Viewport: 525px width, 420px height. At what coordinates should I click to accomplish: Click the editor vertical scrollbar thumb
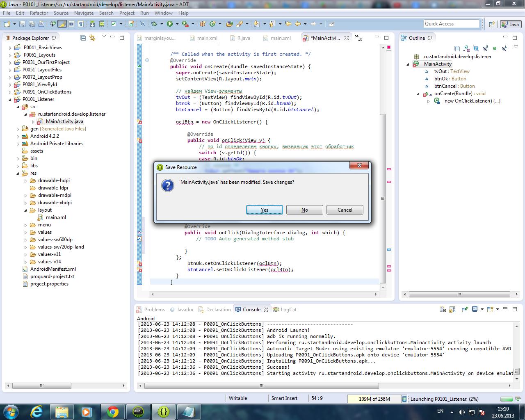pyautogui.click(x=383, y=198)
